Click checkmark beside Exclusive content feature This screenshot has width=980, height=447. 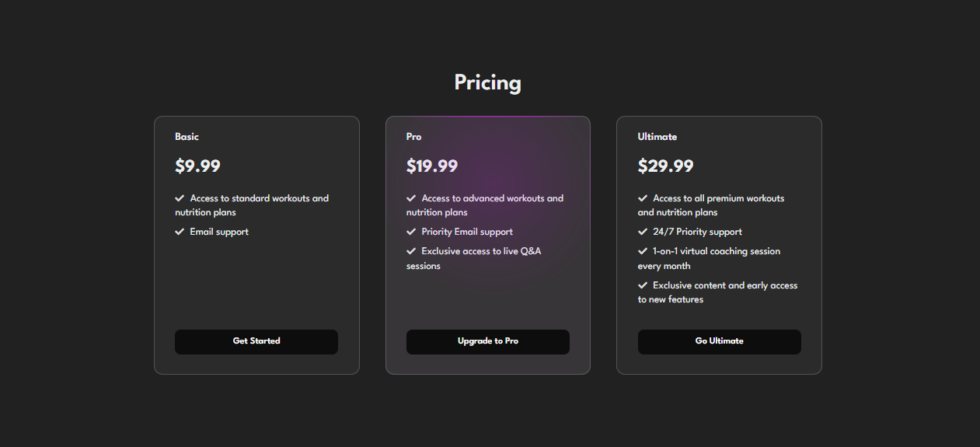click(x=643, y=285)
